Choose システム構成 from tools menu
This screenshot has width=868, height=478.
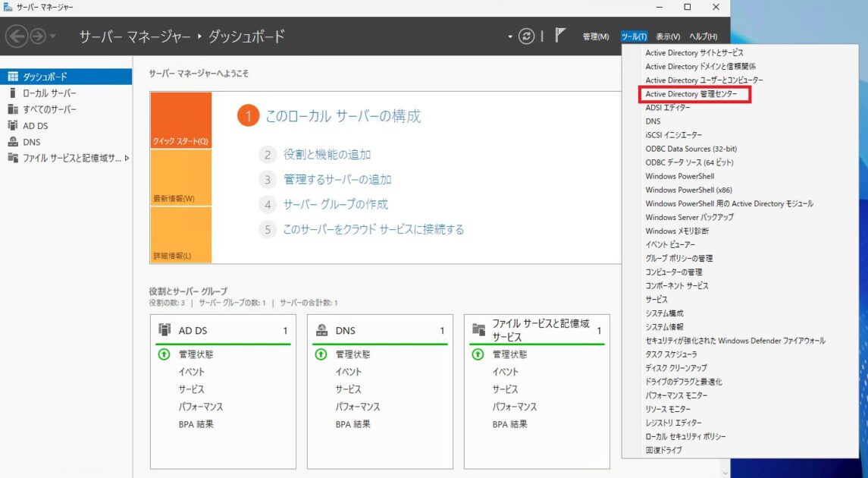pyautogui.click(x=664, y=313)
